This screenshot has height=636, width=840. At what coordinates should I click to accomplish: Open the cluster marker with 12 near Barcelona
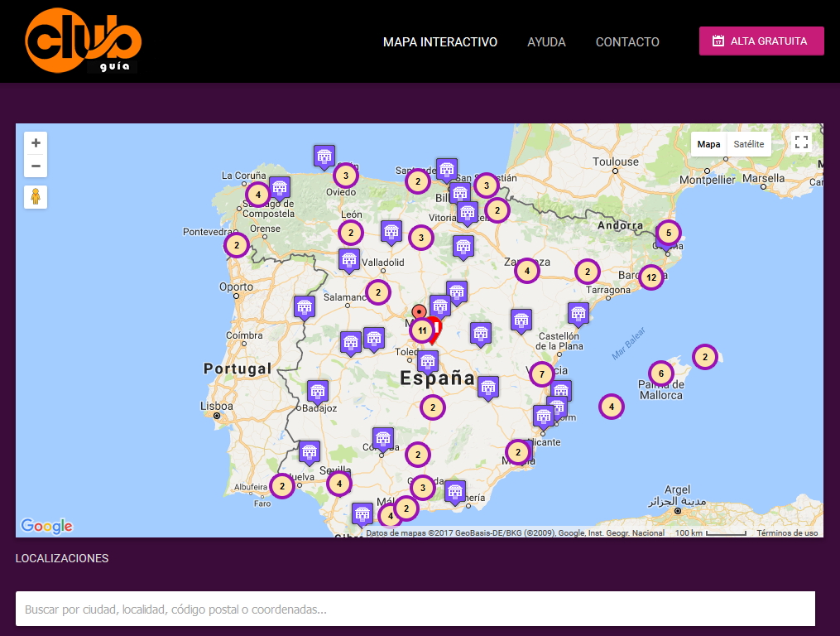click(x=651, y=277)
